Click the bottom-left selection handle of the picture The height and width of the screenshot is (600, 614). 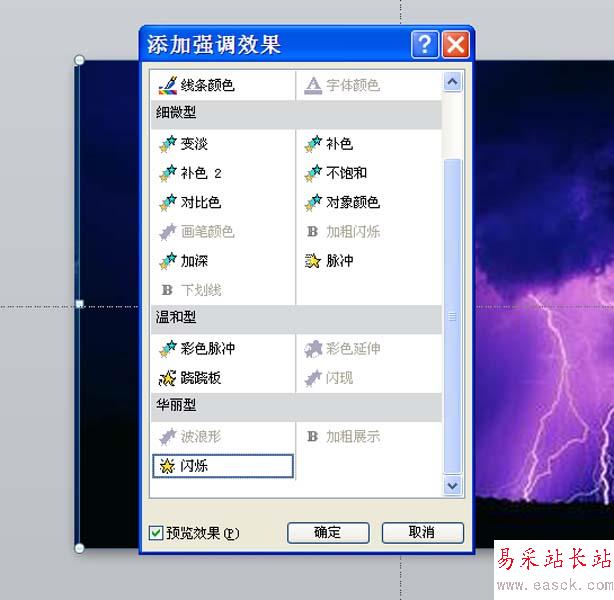point(79,548)
